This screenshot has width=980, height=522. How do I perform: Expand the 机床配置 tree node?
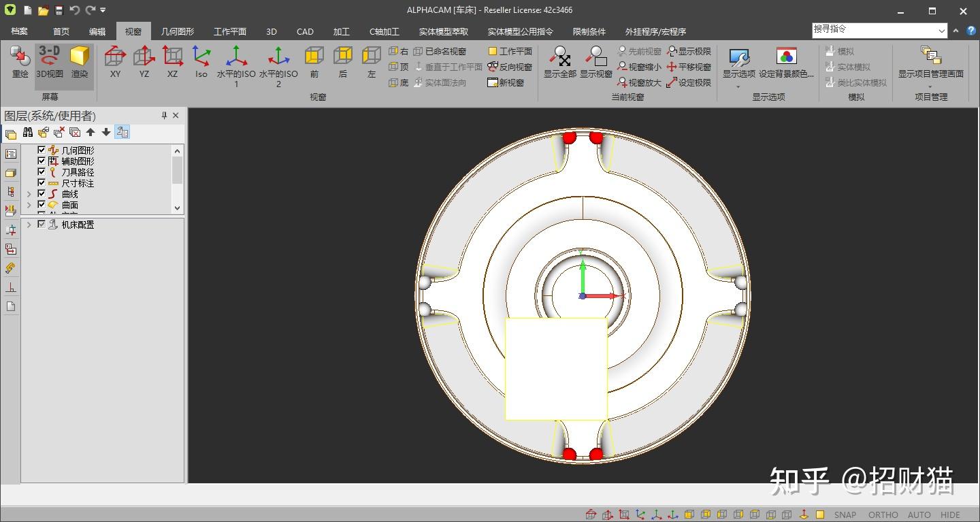click(29, 225)
